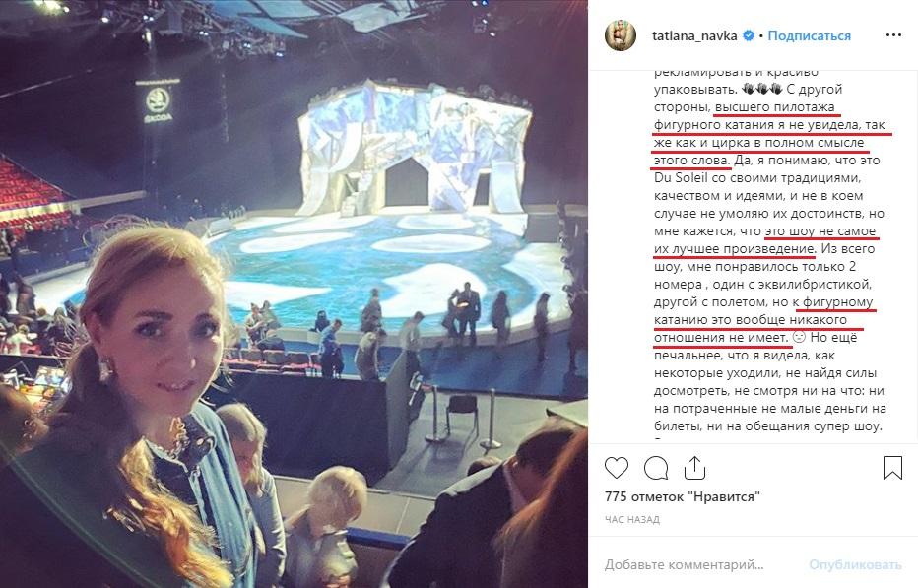The height and width of the screenshot is (588, 918).
Task: View the 775 likes count
Action: 682,497
